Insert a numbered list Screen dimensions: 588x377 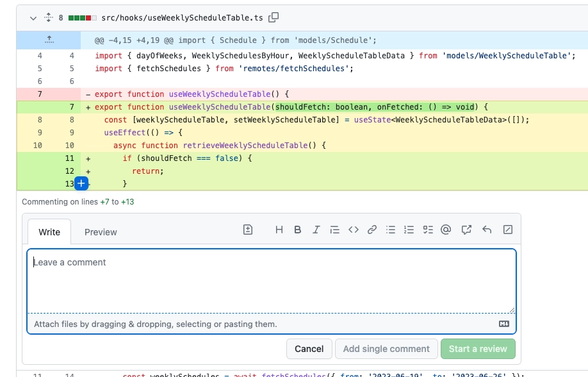(409, 230)
